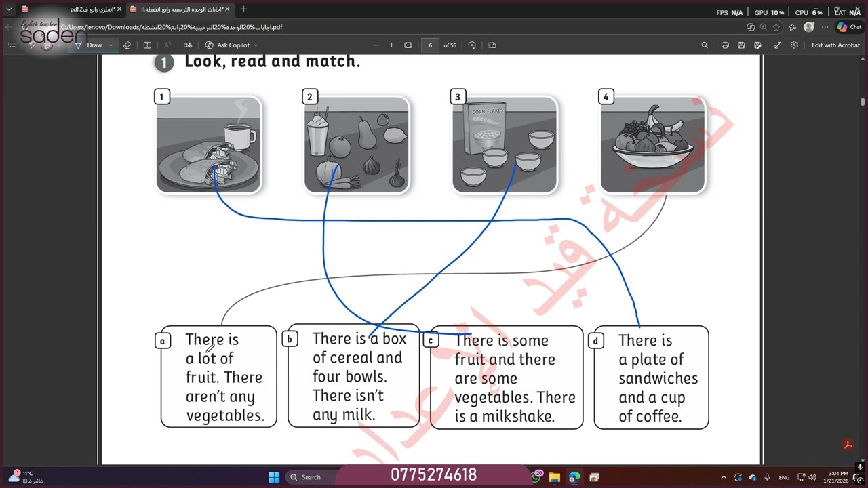Click picture number 1 of sandwiches and coffee
868x488 pixels.
(208, 144)
